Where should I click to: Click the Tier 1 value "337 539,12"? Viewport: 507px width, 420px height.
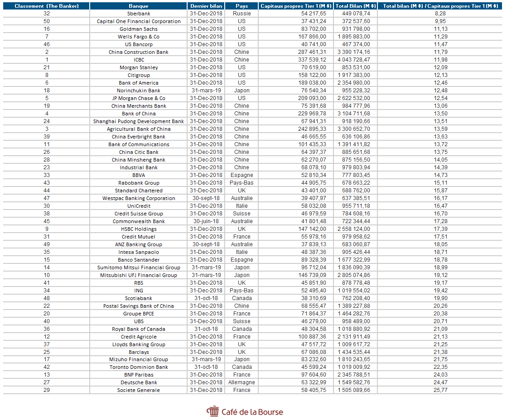pyautogui.click(x=312, y=60)
